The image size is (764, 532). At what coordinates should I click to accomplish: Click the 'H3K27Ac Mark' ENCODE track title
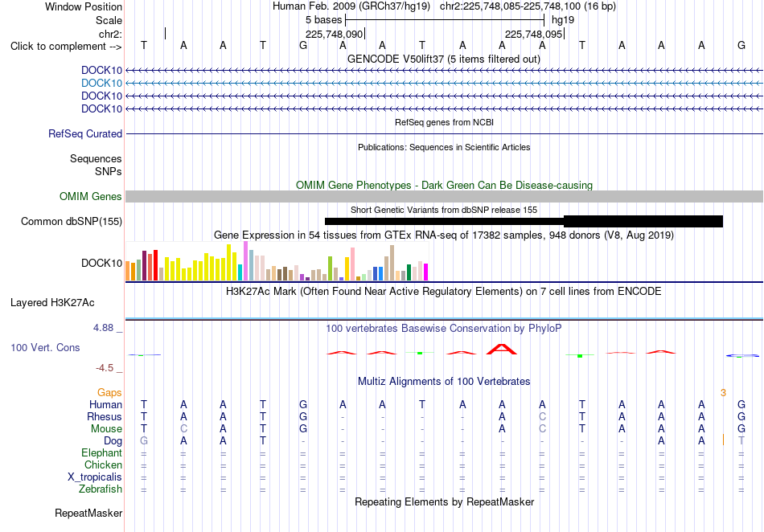[x=444, y=292]
